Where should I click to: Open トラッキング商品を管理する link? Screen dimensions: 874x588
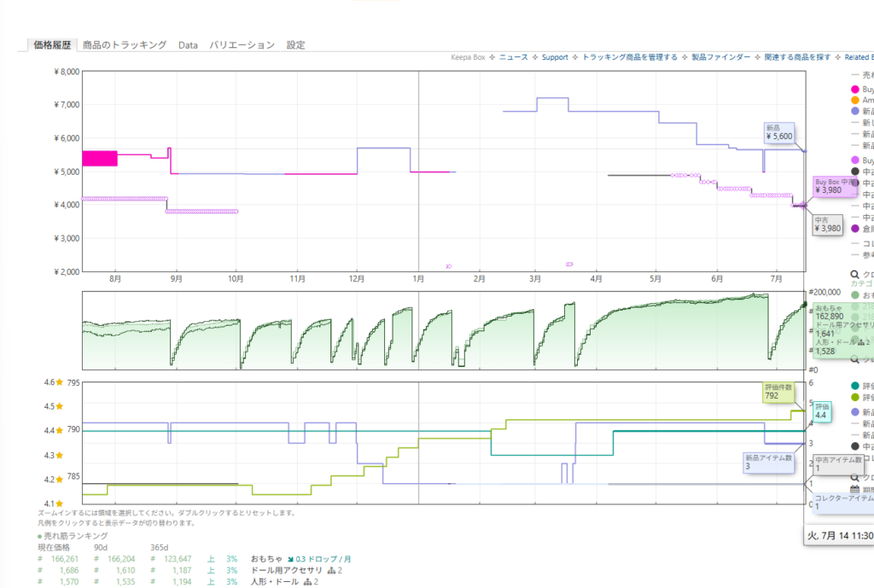click(630, 57)
